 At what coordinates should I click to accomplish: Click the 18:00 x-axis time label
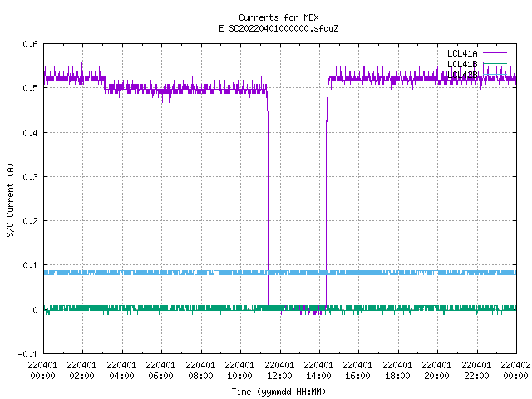[397, 376]
